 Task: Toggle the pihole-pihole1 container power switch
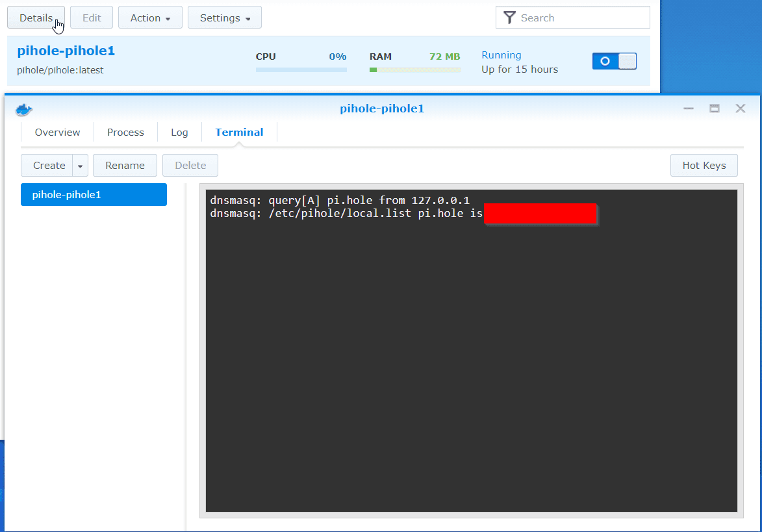[x=615, y=61]
